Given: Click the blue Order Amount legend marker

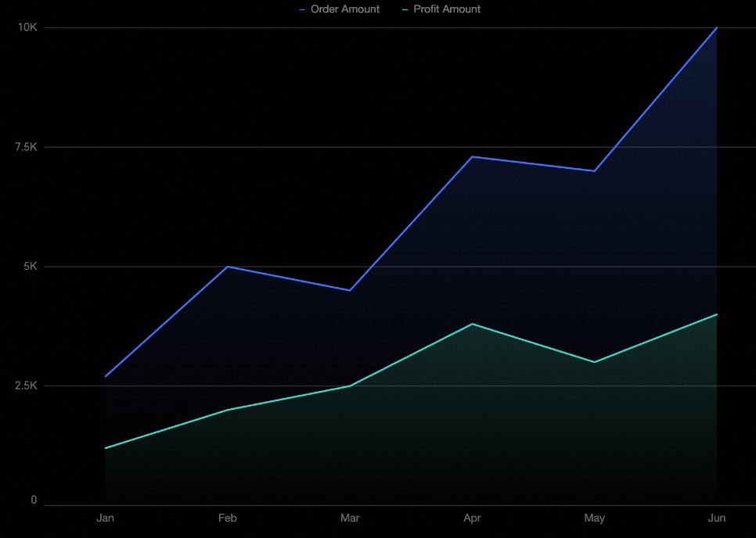Looking at the screenshot, I should tap(302, 9).
